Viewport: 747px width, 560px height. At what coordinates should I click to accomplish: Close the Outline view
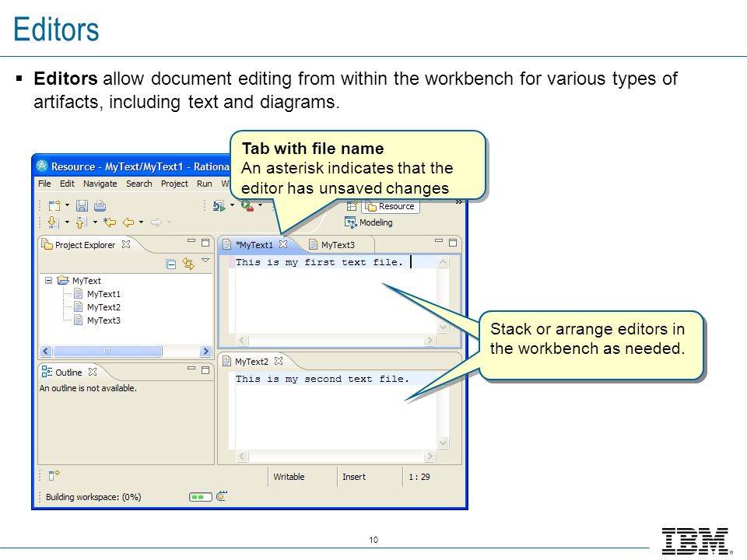coord(93,372)
